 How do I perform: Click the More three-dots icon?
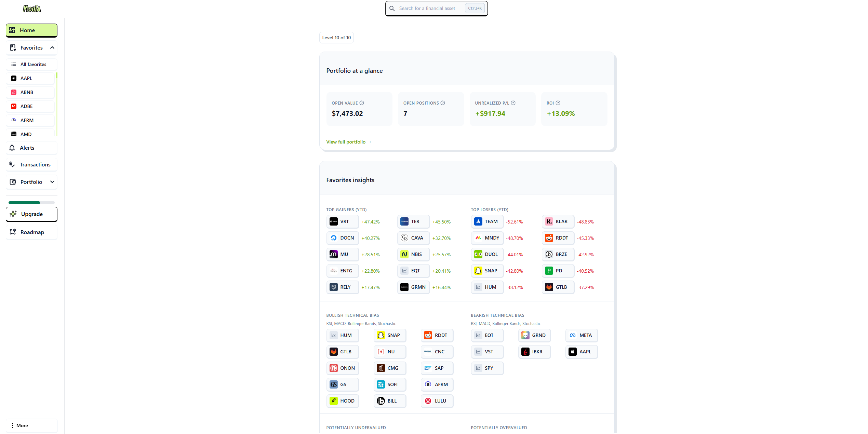tap(13, 425)
